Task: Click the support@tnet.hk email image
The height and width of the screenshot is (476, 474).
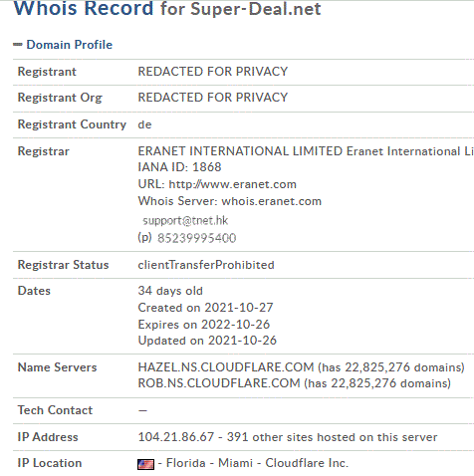Action: point(185,220)
